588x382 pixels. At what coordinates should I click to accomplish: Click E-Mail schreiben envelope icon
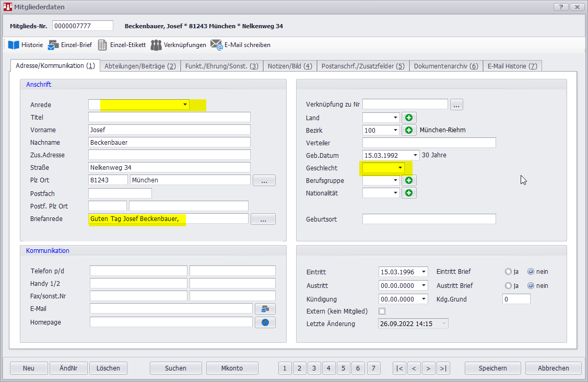tap(217, 45)
